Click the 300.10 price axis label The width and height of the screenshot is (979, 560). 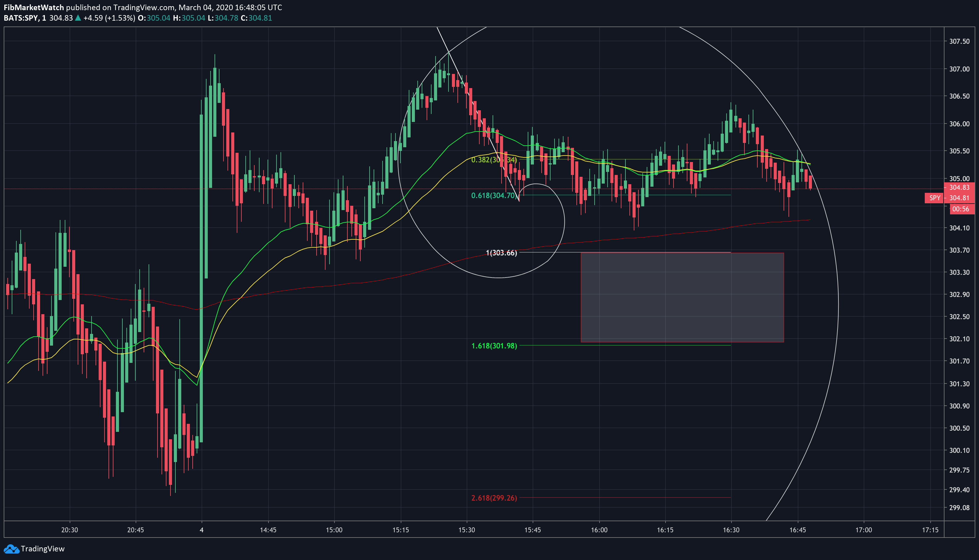[x=959, y=450]
